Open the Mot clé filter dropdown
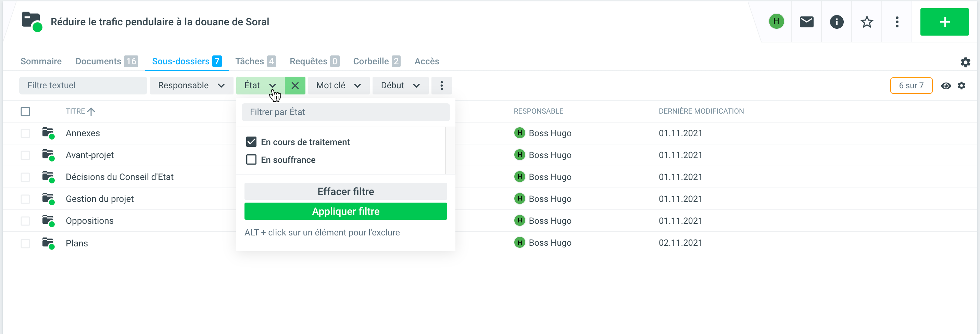The width and height of the screenshot is (980, 334). click(x=338, y=86)
